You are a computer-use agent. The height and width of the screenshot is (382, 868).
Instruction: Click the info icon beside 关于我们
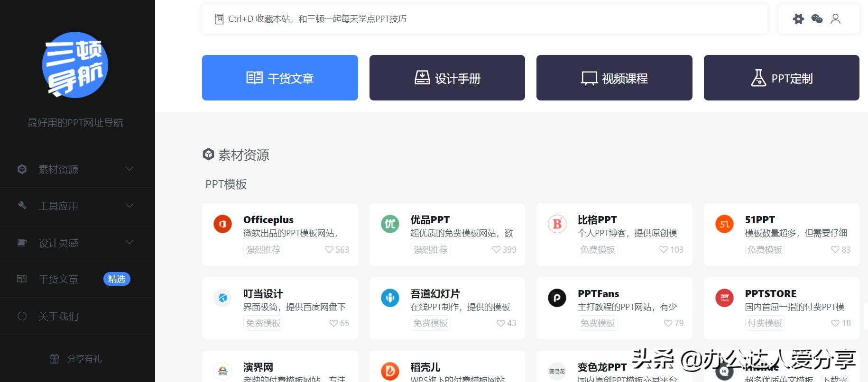[x=22, y=316]
